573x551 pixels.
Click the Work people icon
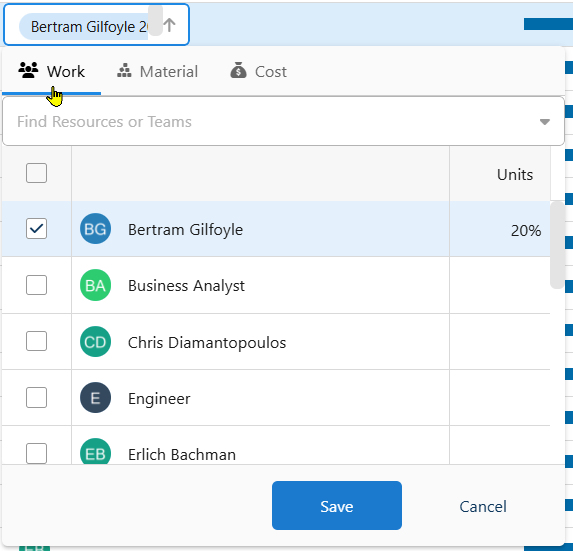[28, 70]
